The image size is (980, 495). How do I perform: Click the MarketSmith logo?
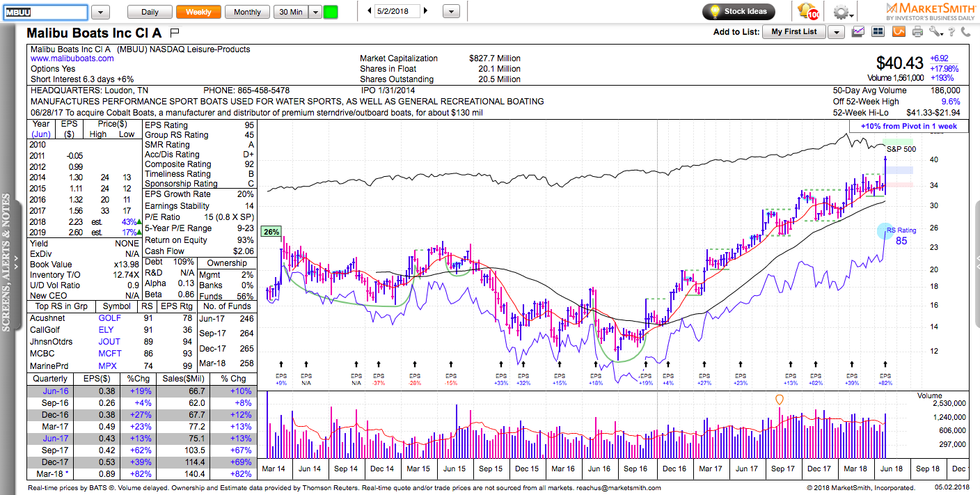coord(930,11)
